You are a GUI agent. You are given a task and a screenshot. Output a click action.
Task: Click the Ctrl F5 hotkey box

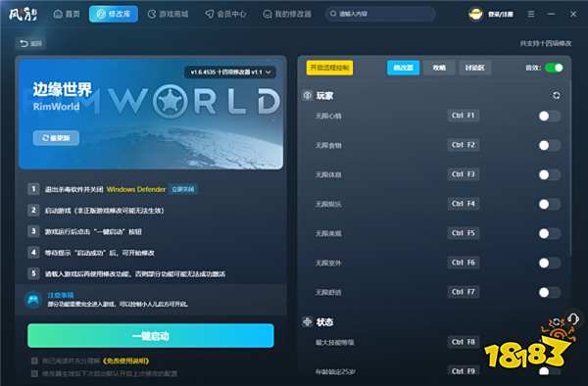464,233
